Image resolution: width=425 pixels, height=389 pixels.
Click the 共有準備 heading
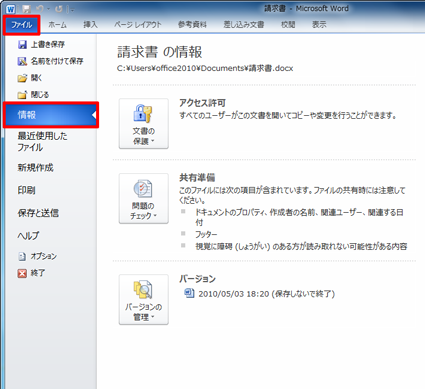tap(197, 177)
